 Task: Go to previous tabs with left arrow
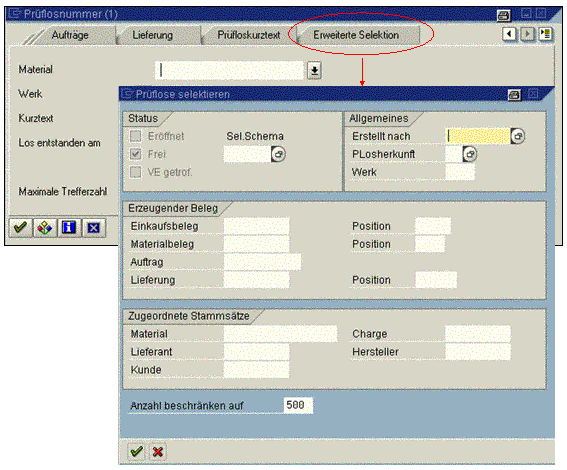(510, 35)
